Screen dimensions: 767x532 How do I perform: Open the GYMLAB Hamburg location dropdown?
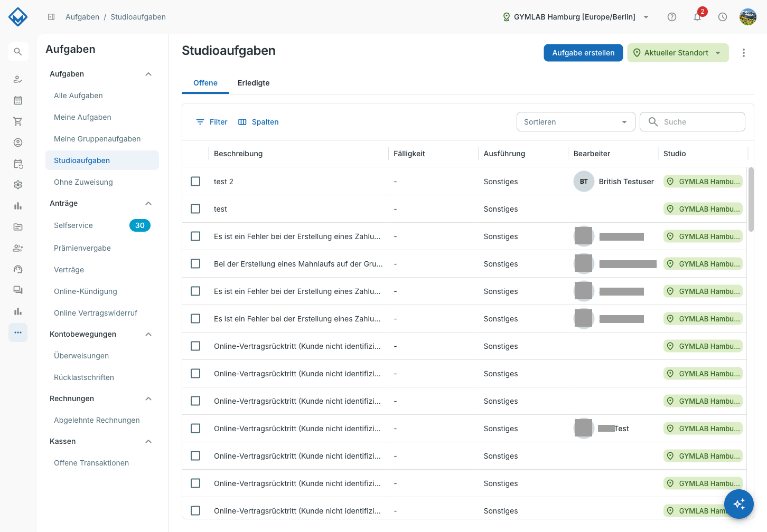tap(576, 17)
